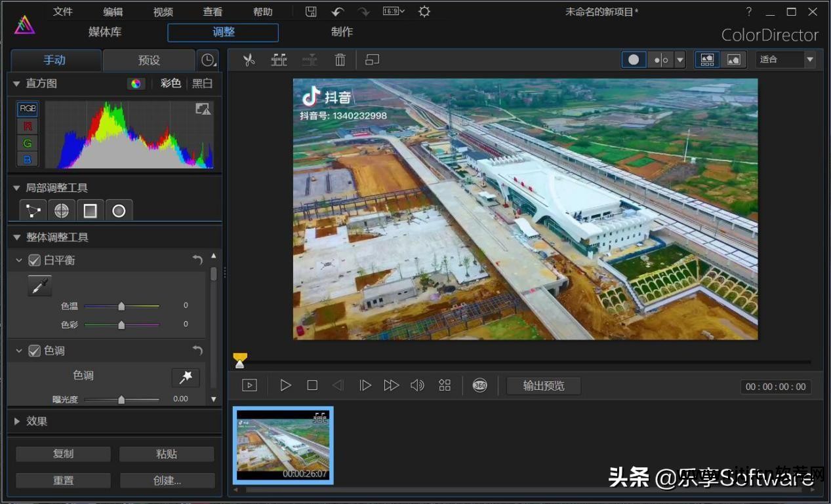Select the video clip thumbnail in storyboard
The image size is (831, 504).
[283, 446]
